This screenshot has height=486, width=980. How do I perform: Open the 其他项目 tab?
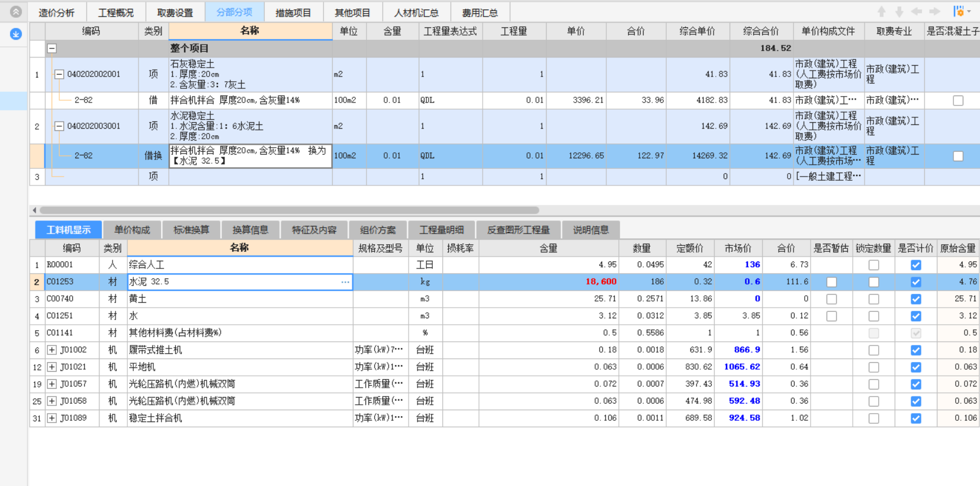tap(353, 12)
